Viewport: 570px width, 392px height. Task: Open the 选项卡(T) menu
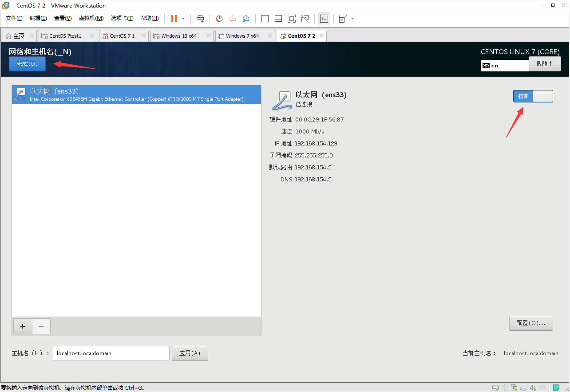122,18
